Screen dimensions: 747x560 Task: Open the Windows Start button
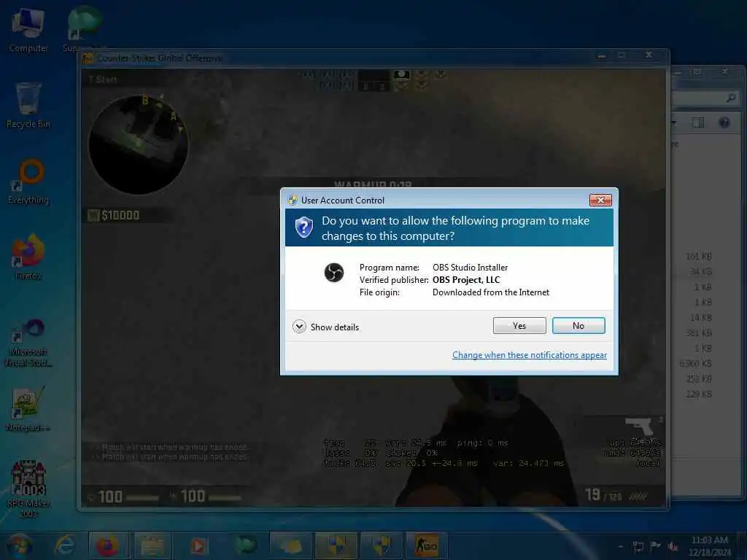click(19, 545)
